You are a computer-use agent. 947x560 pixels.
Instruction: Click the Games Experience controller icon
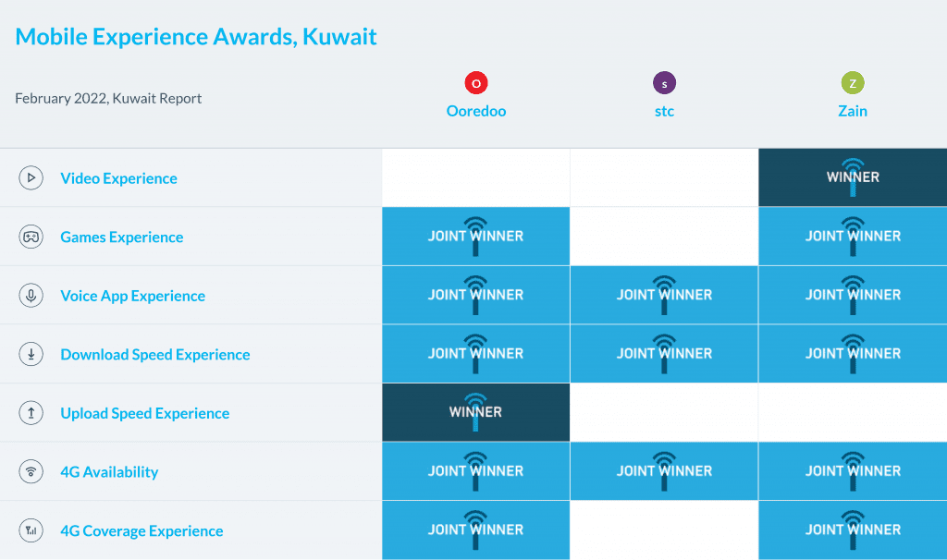[31, 237]
